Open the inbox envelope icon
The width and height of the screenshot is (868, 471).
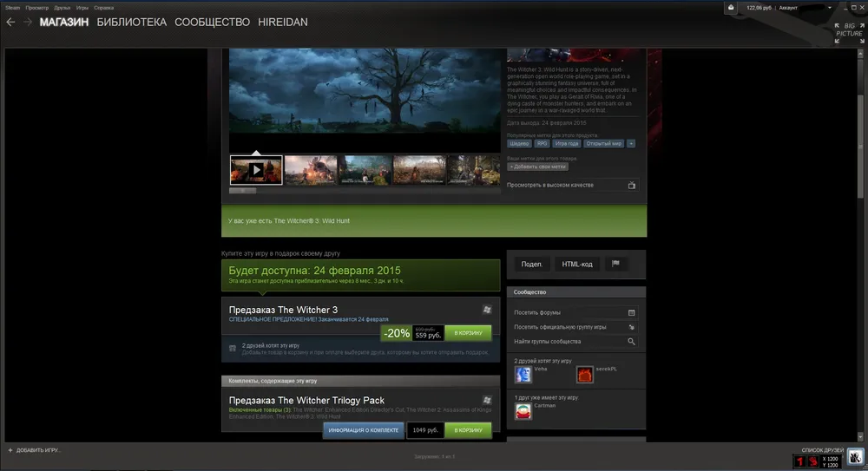click(x=732, y=7)
